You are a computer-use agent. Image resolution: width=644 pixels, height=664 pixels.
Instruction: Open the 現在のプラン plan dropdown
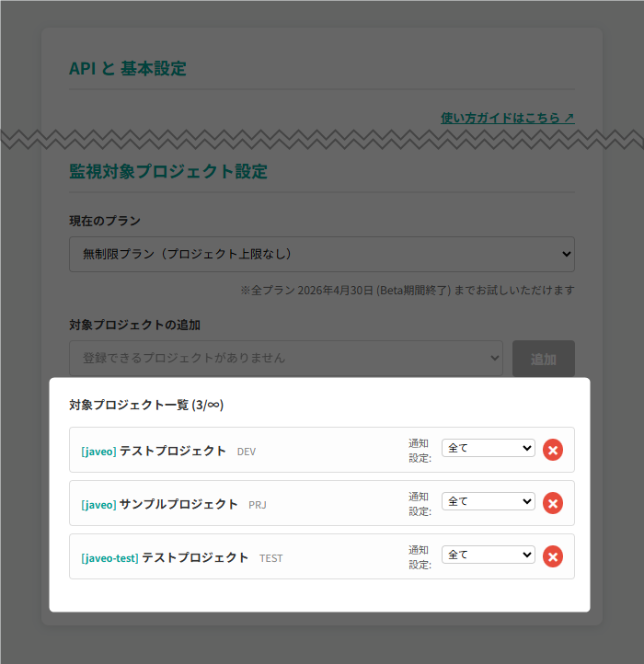click(x=321, y=254)
